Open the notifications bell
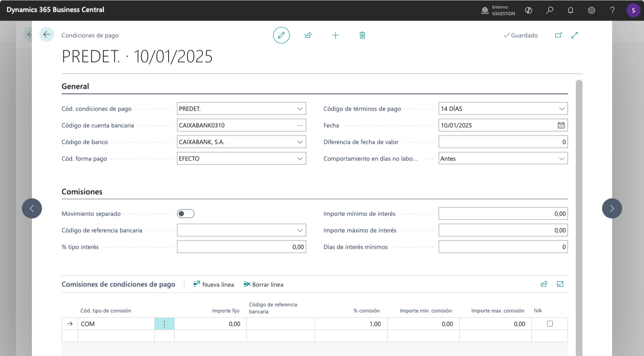Image resolution: width=644 pixels, height=356 pixels. click(571, 10)
